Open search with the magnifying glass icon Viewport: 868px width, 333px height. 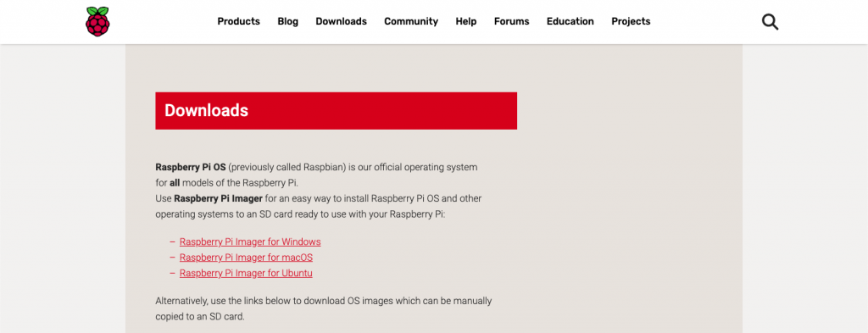point(770,22)
